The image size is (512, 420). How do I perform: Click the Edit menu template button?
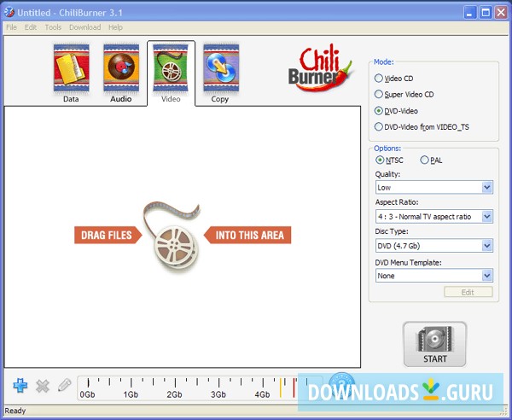click(x=468, y=292)
